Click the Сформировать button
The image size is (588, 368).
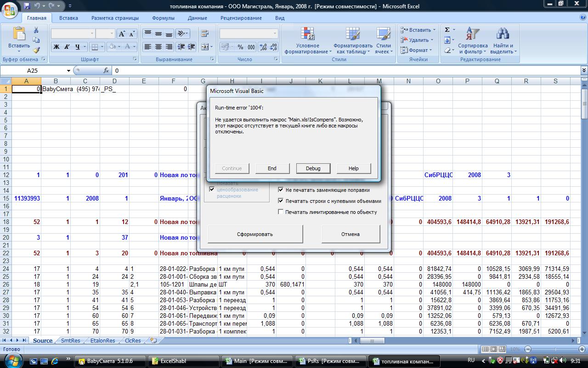pos(255,234)
